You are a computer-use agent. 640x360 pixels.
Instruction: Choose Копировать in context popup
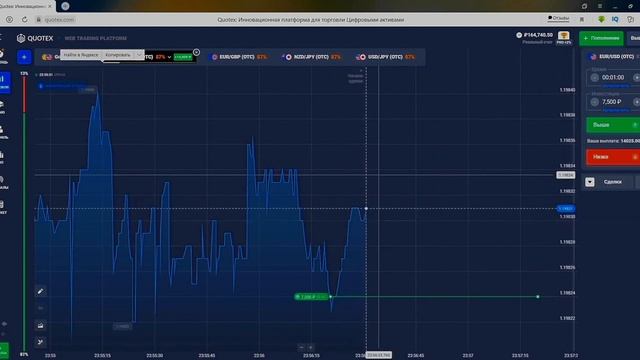(118, 55)
